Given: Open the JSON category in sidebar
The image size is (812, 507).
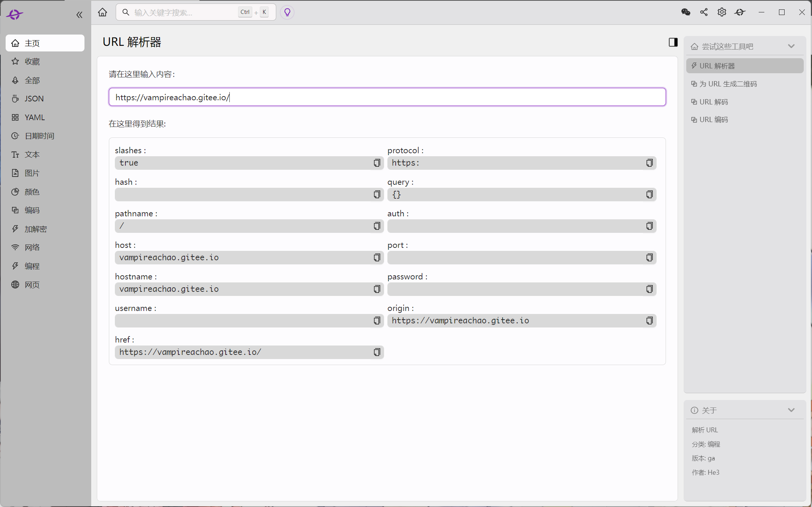Looking at the screenshot, I should tap(34, 99).
